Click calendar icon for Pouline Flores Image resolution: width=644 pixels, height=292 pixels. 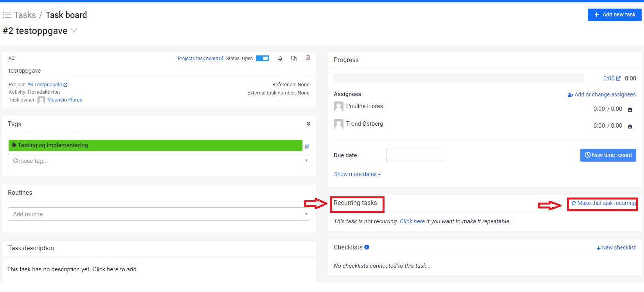(x=630, y=110)
